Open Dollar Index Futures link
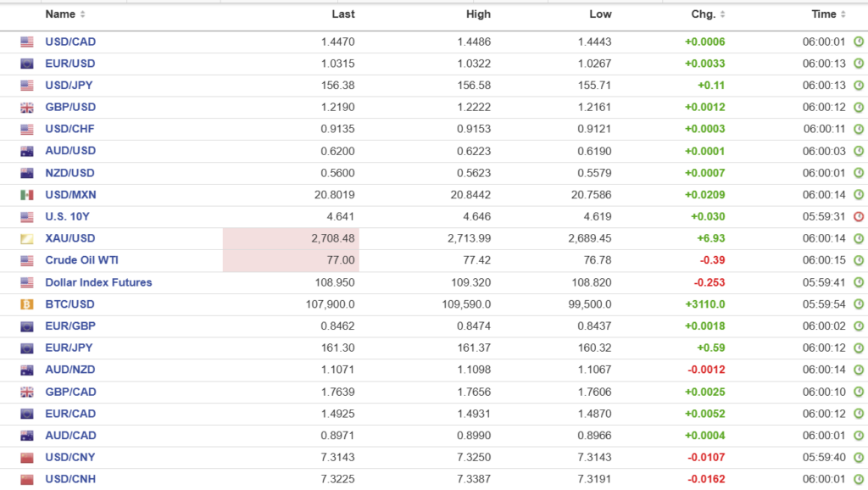868x490 pixels. pyautogui.click(x=98, y=282)
